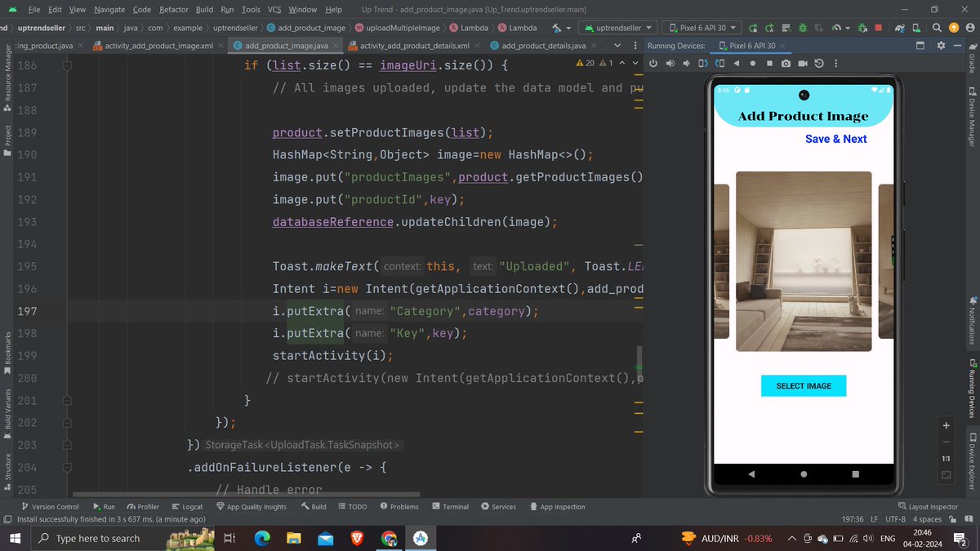
Task: Fold code block at line 201 gutter
Action: (x=68, y=401)
